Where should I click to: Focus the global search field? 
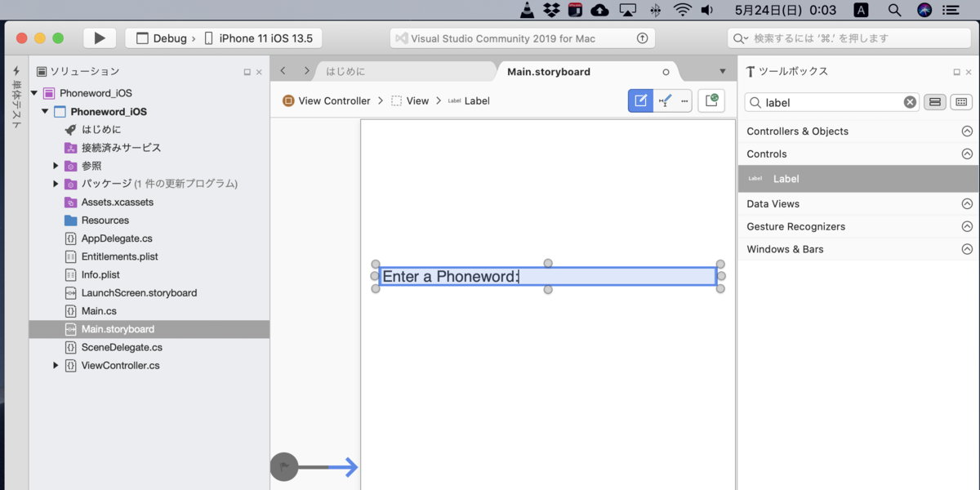click(x=849, y=38)
